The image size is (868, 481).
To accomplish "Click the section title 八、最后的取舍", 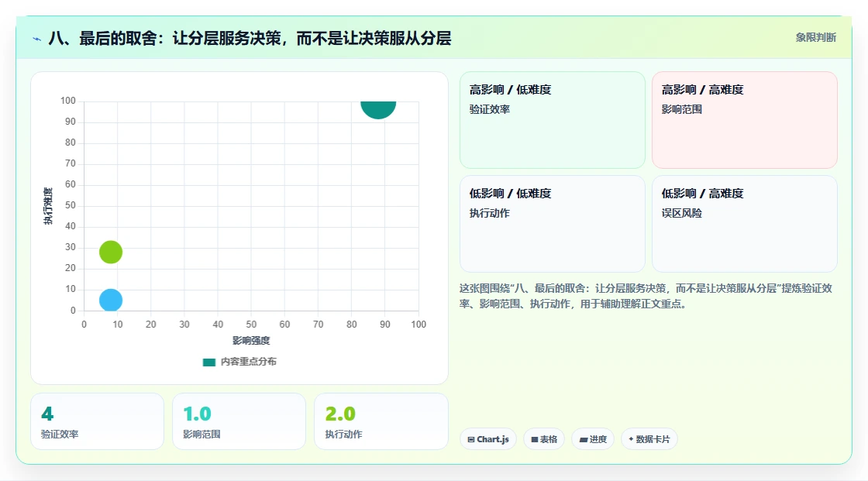I will 250,38.
